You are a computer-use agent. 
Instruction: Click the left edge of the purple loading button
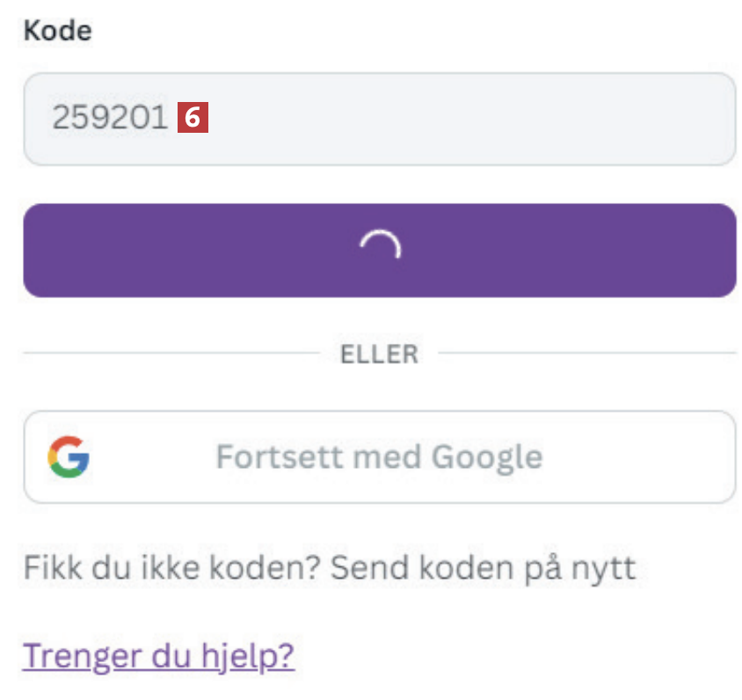point(37,251)
